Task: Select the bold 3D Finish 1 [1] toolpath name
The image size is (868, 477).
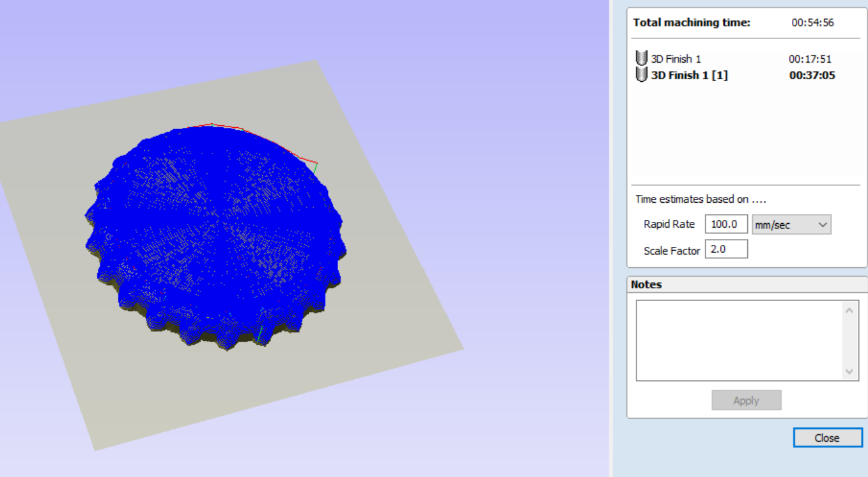Action: pos(689,75)
